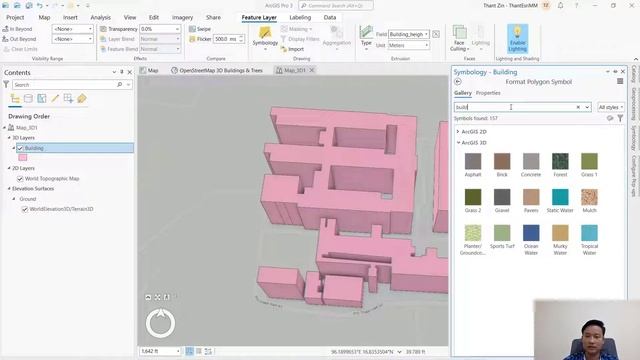Click the Geoprocessing side tab
The height and width of the screenshot is (360, 640).
[634, 104]
